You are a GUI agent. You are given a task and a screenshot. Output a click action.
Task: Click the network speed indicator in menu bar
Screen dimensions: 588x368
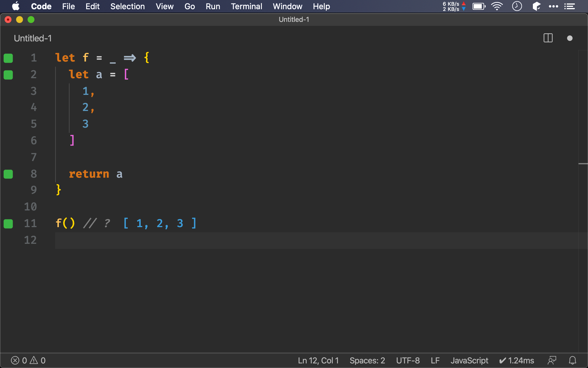(454, 6)
